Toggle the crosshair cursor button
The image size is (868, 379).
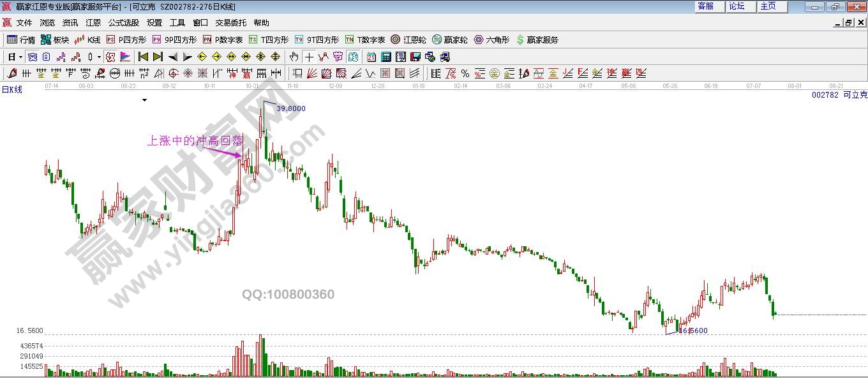coord(309,57)
